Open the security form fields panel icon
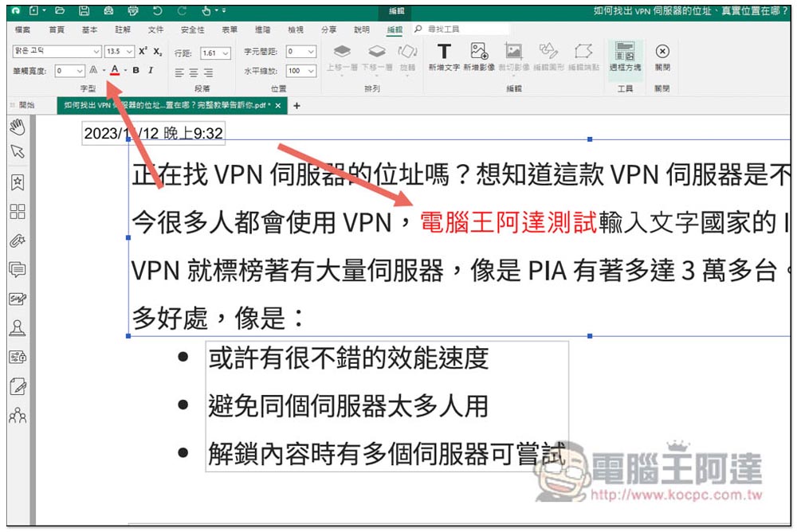797x532 pixels. coord(18,358)
